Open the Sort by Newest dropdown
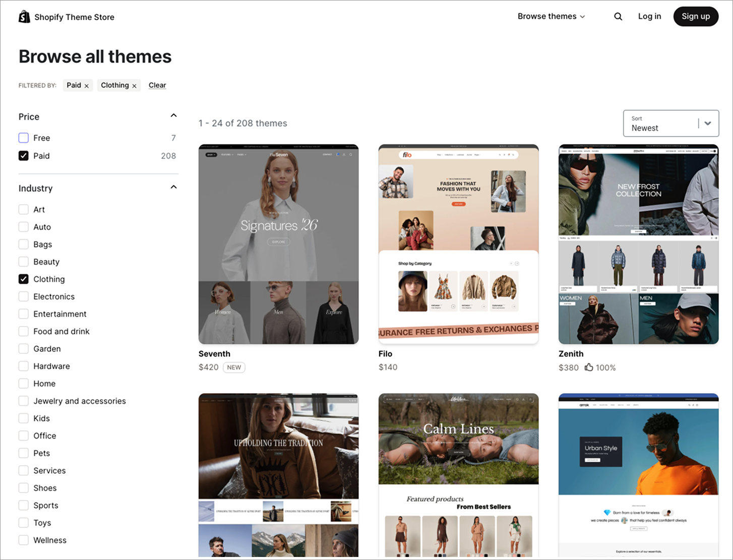The height and width of the screenshot is (560, 733). pyautogui.click(x=670, y=123)
